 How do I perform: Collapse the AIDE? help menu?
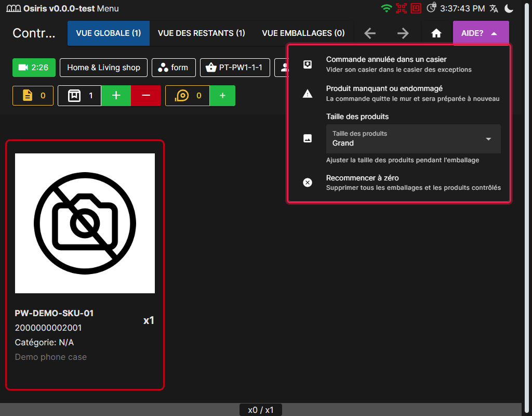(x=481, y=33)
